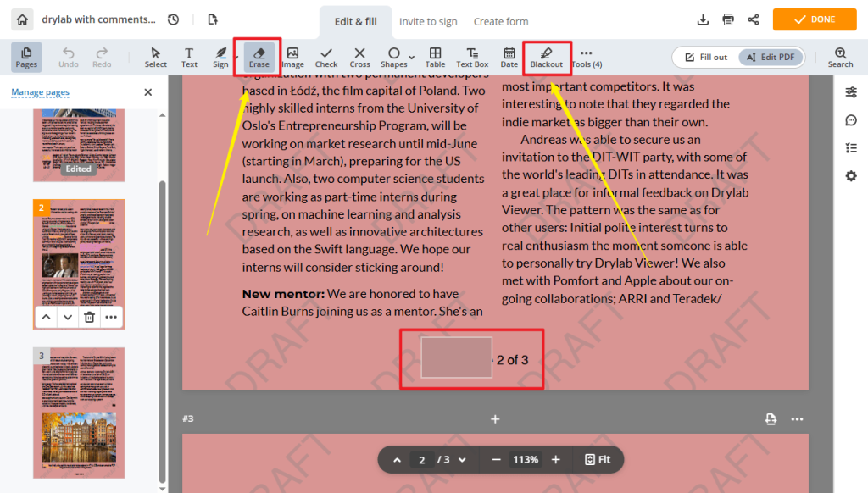
Task: Open the checklist panel icon
Action: [x=851, y=147]
